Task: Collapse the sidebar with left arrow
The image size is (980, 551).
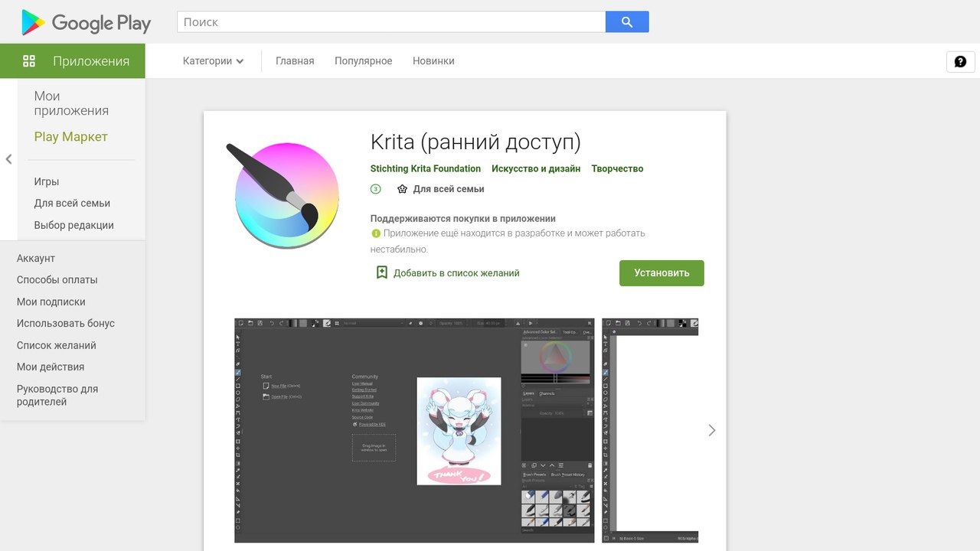Action: click(x=8, y=159)
